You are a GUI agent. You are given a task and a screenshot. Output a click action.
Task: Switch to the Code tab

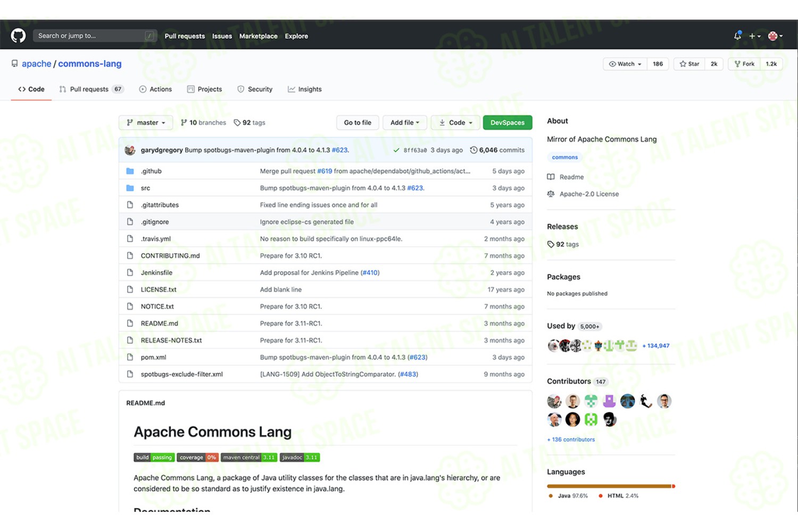click(31, 89)
